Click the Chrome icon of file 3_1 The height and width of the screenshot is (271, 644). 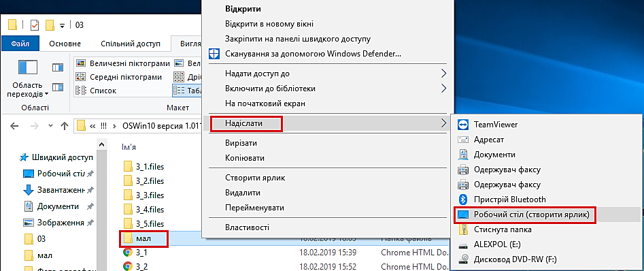pos(128,252)
